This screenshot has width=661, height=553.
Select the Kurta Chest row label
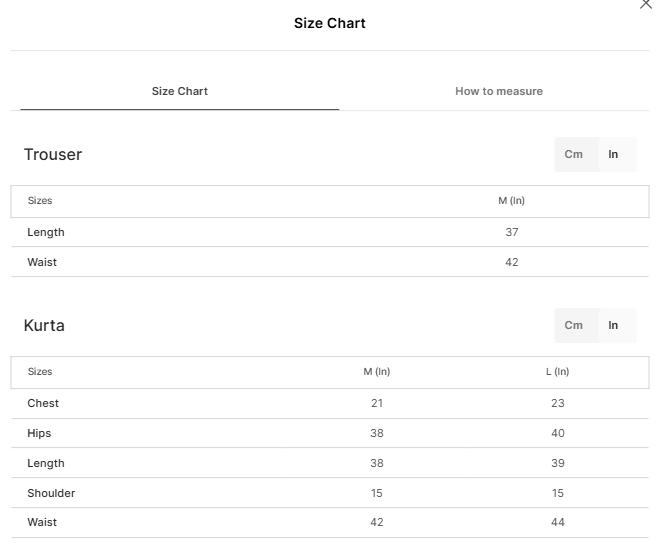tap(43, 403)
